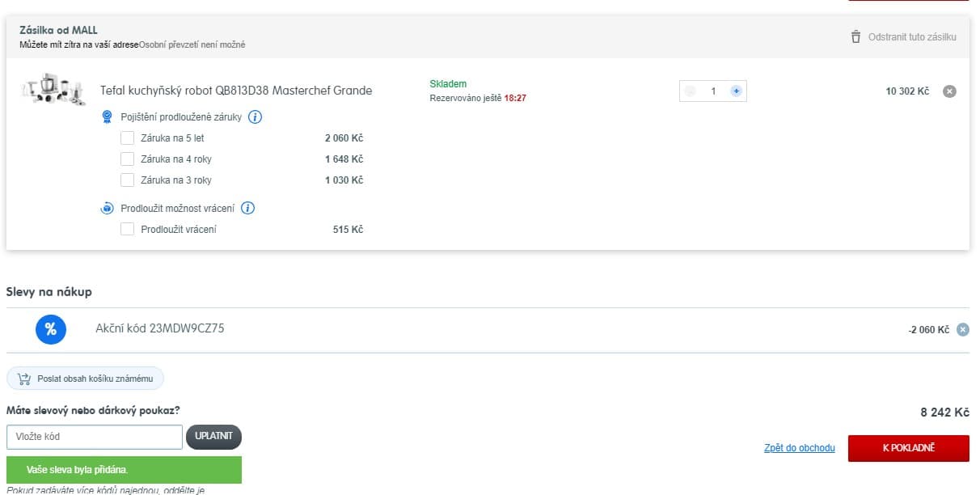Click the Zásilka od MALL heading
The width and height of the screenshot is (980, 495).
[x=58, y=30]
